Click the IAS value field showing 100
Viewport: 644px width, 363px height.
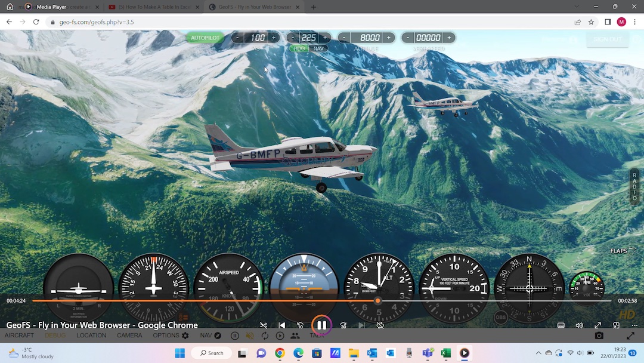257,38
